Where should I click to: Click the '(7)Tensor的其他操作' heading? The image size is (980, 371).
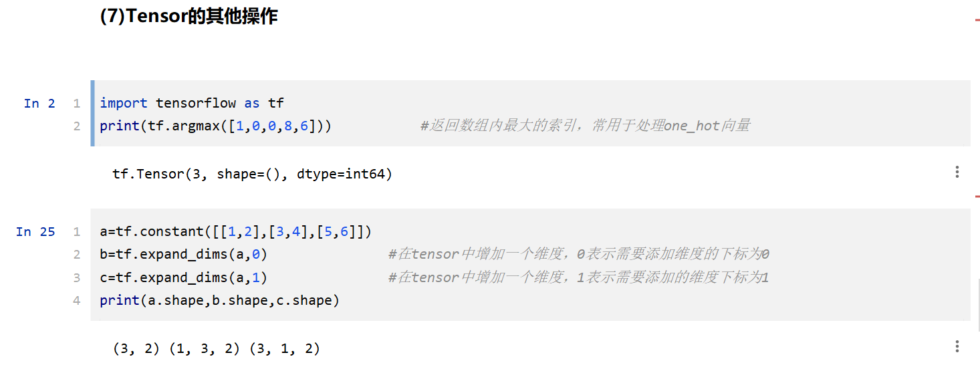coord(189,17)
